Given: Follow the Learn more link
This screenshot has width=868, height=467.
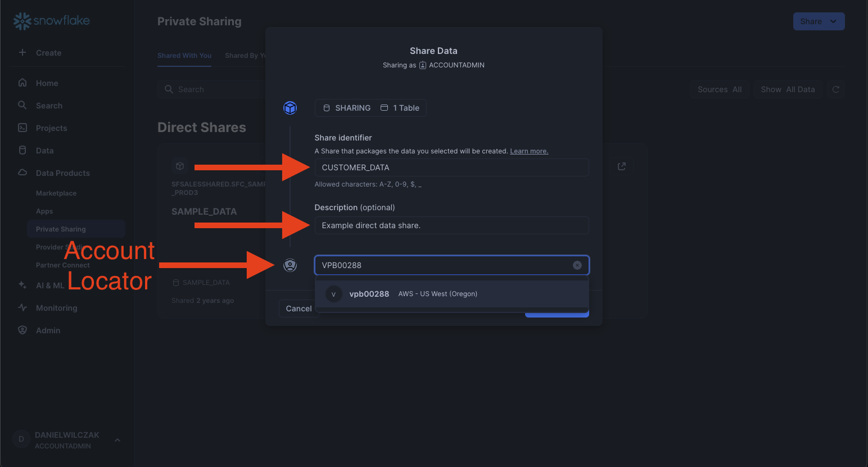Looking at the screenshot, I should click(528, 151).
